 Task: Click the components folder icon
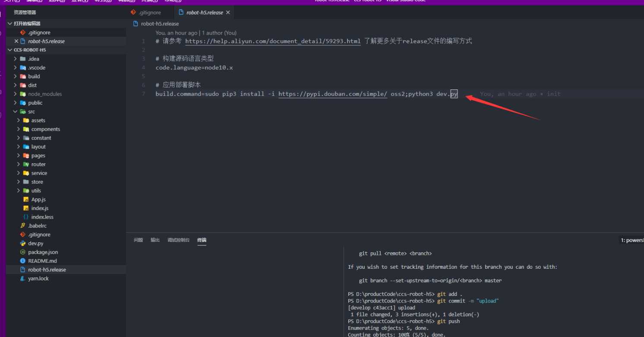pyautogui.click(x=26, y=129)
